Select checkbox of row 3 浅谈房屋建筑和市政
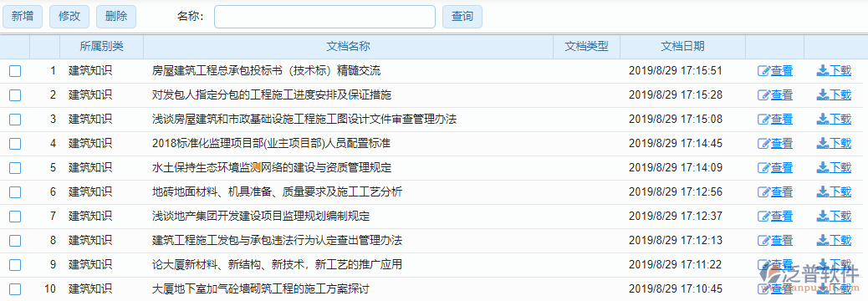This screenshot has height=301, width=868. pyautogui.click(x=15, y=120)
